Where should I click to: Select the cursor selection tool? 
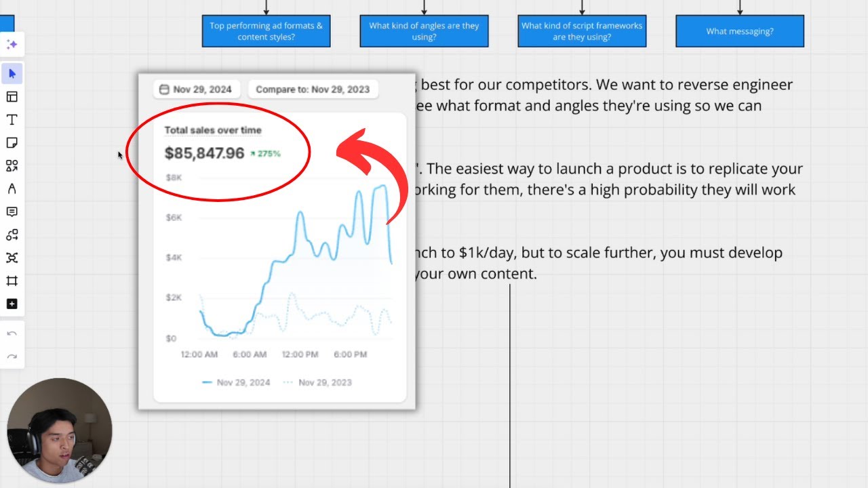tap(12, 73)
